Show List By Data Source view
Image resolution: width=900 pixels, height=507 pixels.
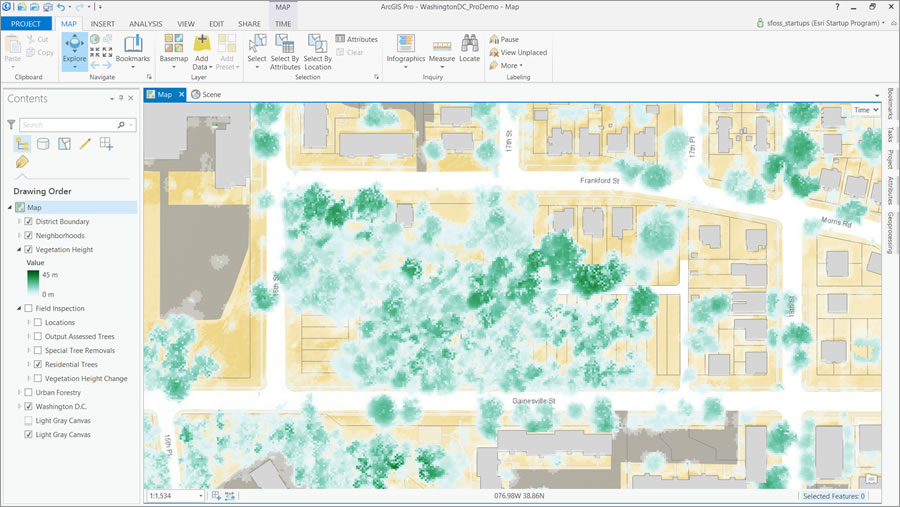tap(43, 144)
